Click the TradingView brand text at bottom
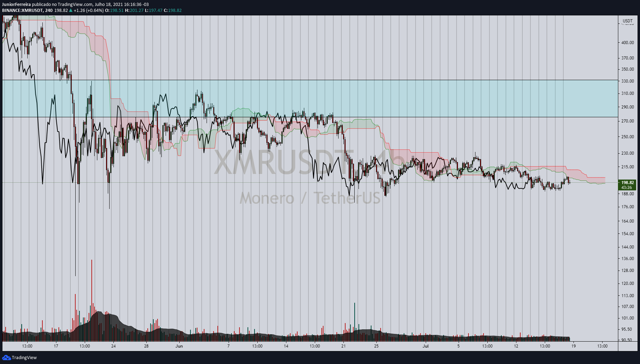 pos(24,357)
